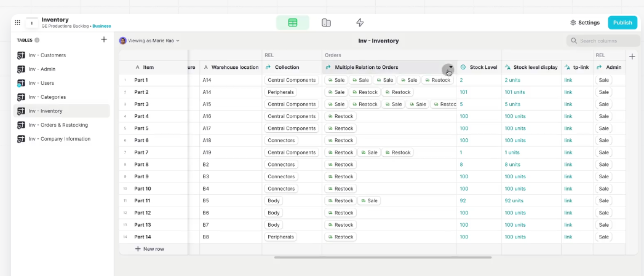The width and height of the screenshot is (644, 276).
Task: Click the Inv - Inventory table title
Action: (x=378, y=41)
